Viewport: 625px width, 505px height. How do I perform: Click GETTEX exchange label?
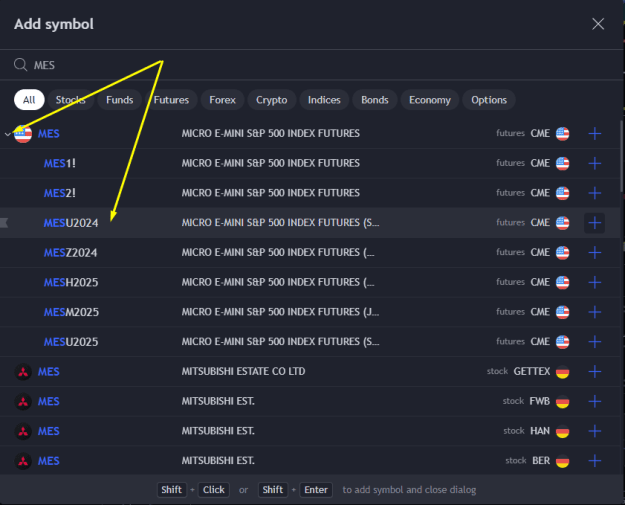tap(532, 371)
